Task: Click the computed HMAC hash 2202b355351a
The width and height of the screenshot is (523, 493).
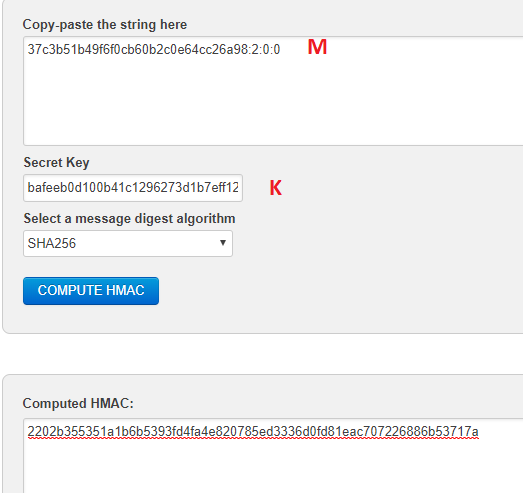Action: click(x=253, y=431)
